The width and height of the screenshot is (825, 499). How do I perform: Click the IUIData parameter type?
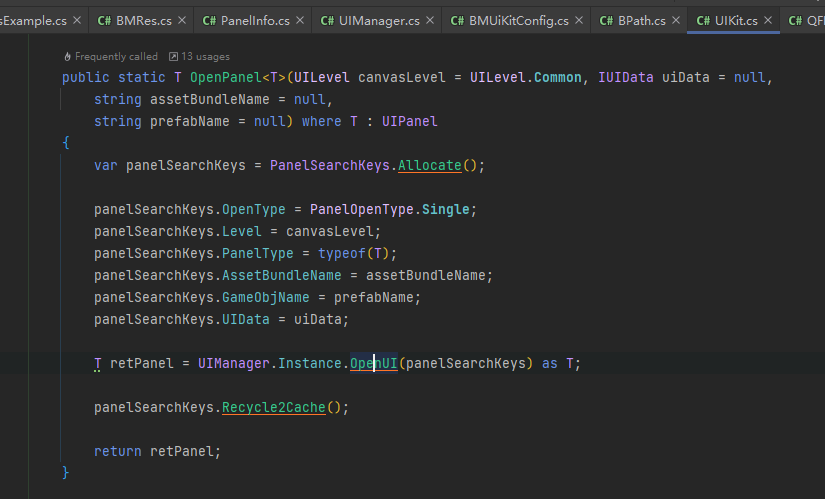(626, 77)
